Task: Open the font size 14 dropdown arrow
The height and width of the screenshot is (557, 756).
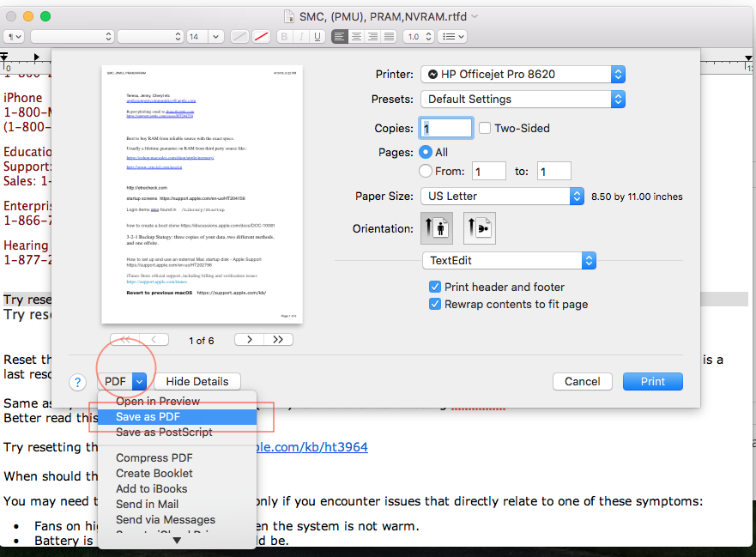Action: (x=215, y=37)
